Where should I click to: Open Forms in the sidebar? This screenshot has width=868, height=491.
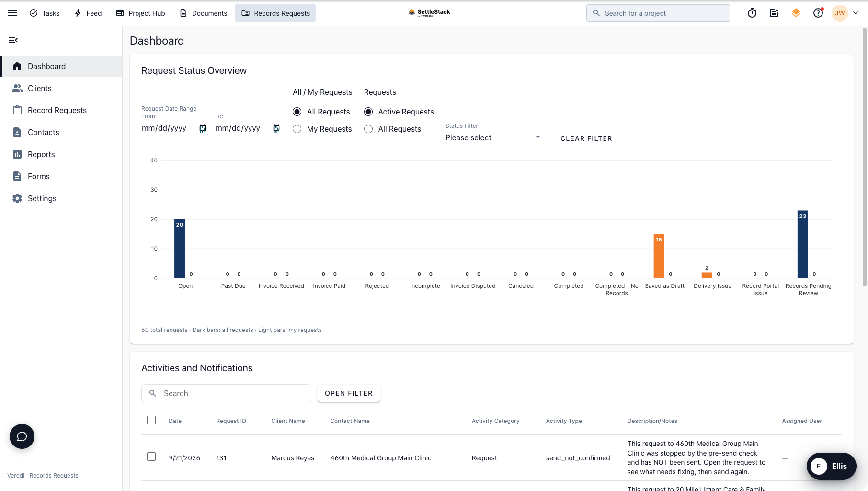point(61,176)
